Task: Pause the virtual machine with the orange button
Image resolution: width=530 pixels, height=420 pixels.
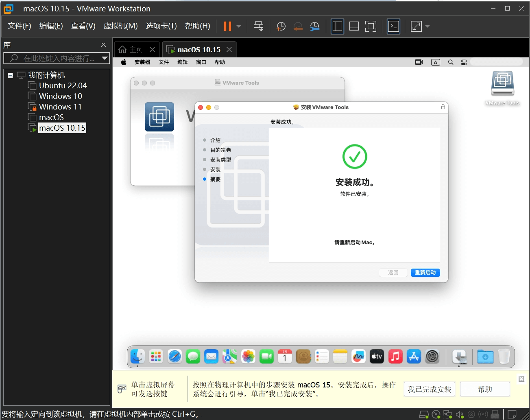Action: pos(227,26)
